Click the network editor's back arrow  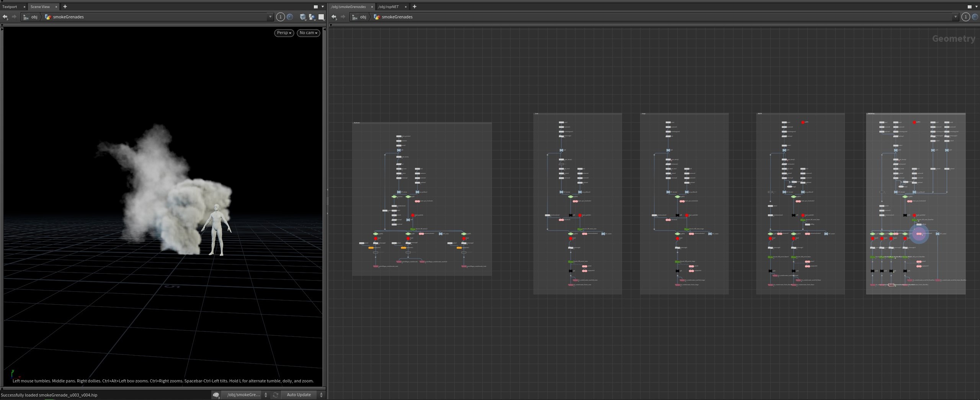pos(334,17)
